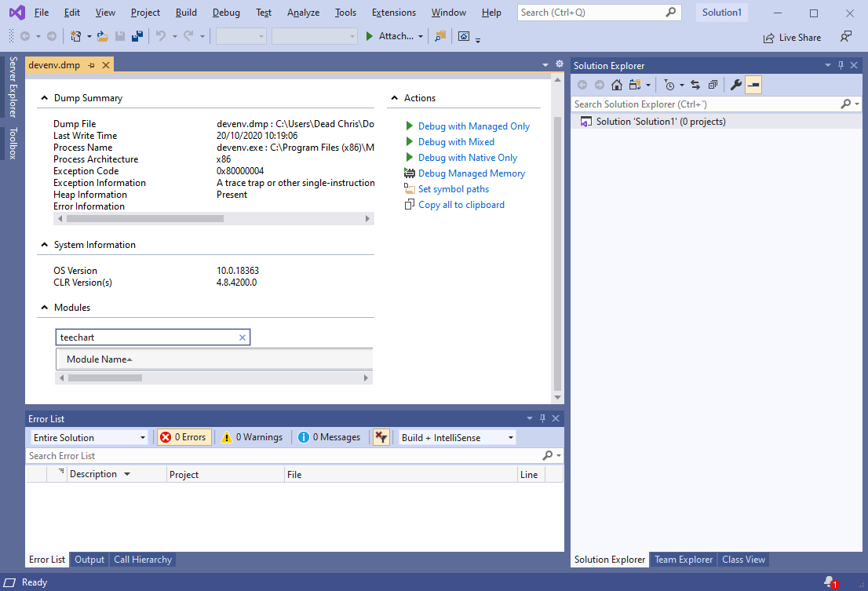Click the Visual Studio logo icon
The width and height of the screenshot is (868, 591).
(x=17, y=13)
